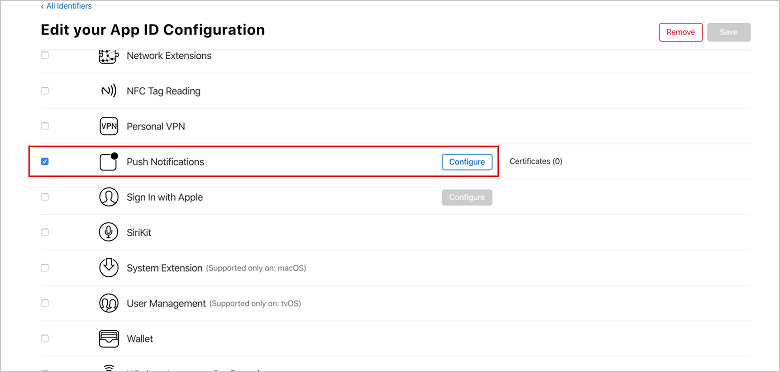Enable the Sign In with Apple checkbox

45,197
